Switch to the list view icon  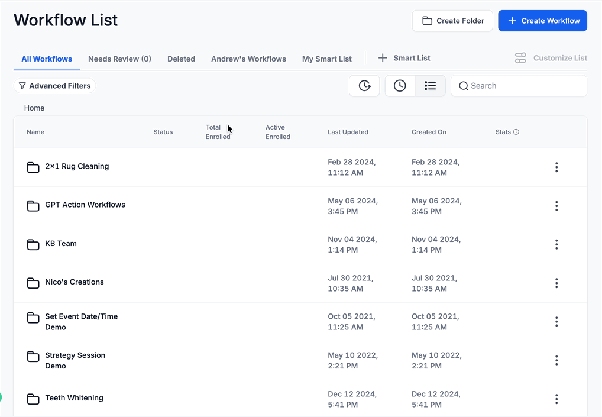pos(430,86)
